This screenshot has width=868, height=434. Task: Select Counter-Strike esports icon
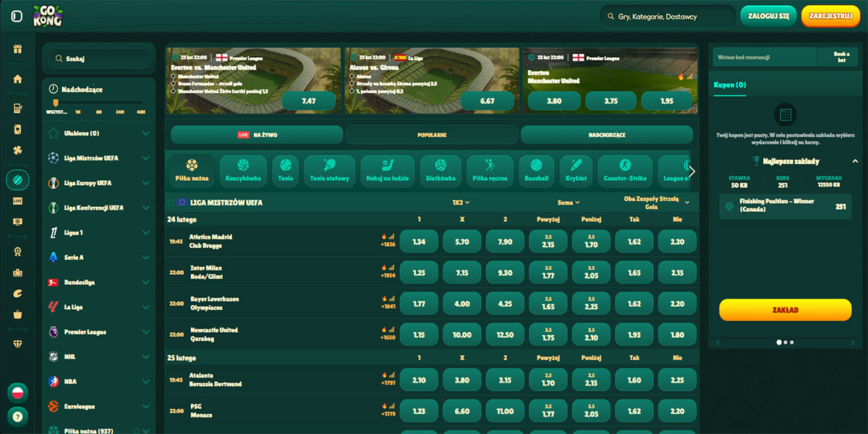click(625, 170)
